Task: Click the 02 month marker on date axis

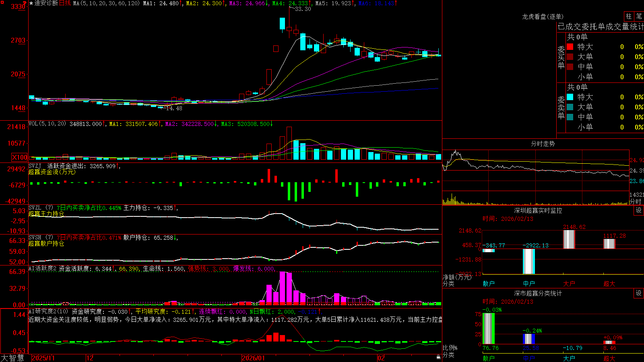Action: coord(381,358)
